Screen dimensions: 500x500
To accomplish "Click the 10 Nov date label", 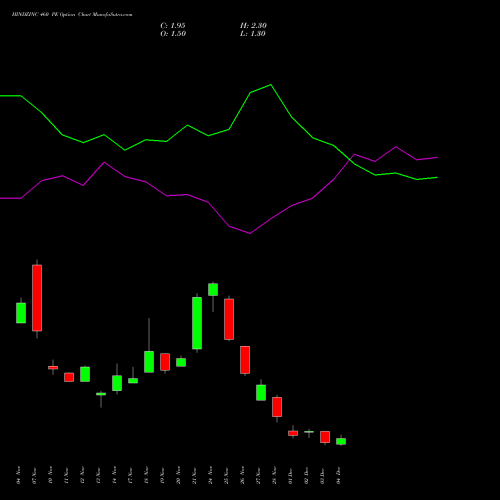I will [x=50, y=476].
